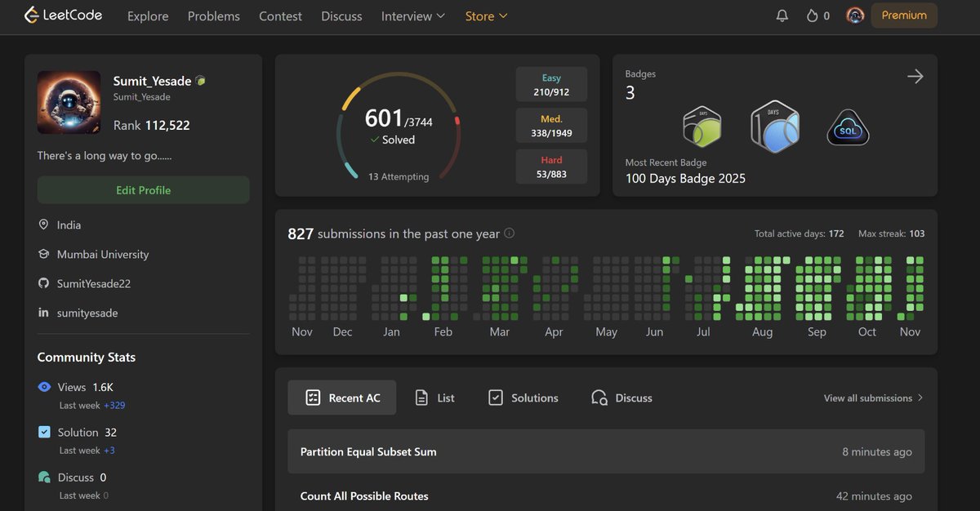Open Contest in the navigation bar
This screenshot has height=511, width=980.
click(x=280, y=16)
